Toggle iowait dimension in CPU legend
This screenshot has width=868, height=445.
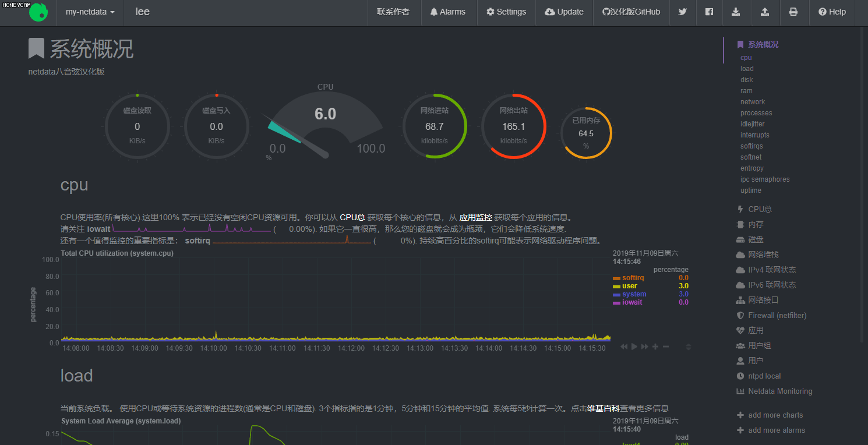[632, 302]
